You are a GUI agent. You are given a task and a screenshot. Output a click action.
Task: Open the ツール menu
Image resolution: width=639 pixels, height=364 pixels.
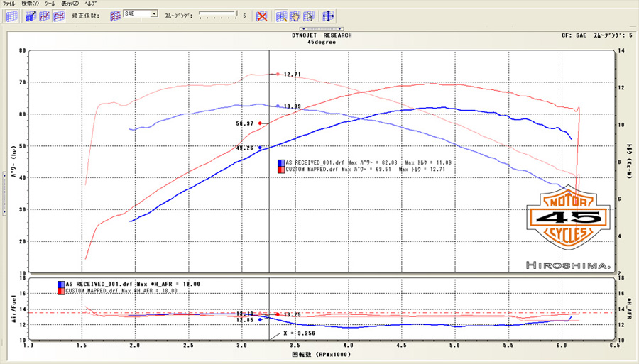[x=50, y=4]
